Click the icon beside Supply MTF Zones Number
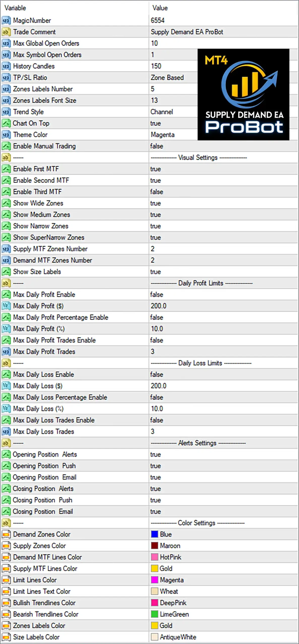Image resolution: width=299 pixels, height=644 pixels. 6,249
